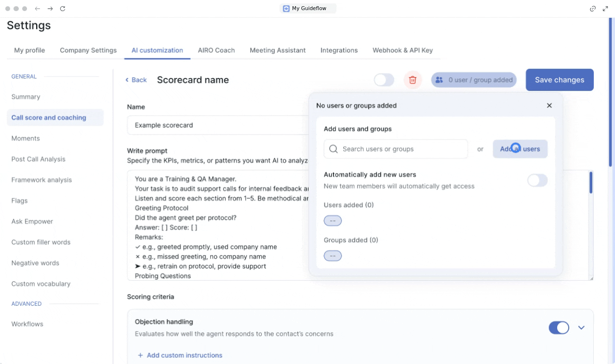Disable the Objection handling criteria toggle
The image size is (615, 364).
559,328
